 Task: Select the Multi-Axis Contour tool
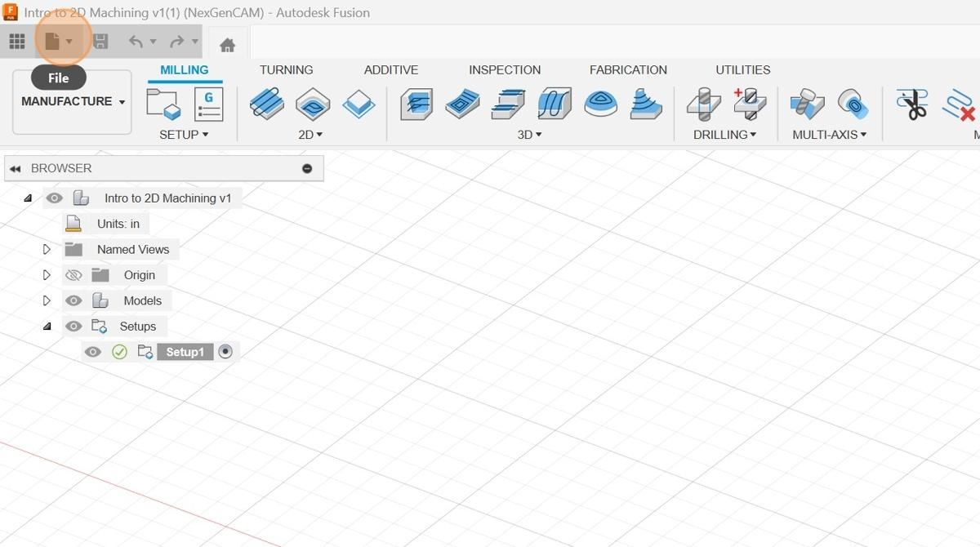point(853,105)
